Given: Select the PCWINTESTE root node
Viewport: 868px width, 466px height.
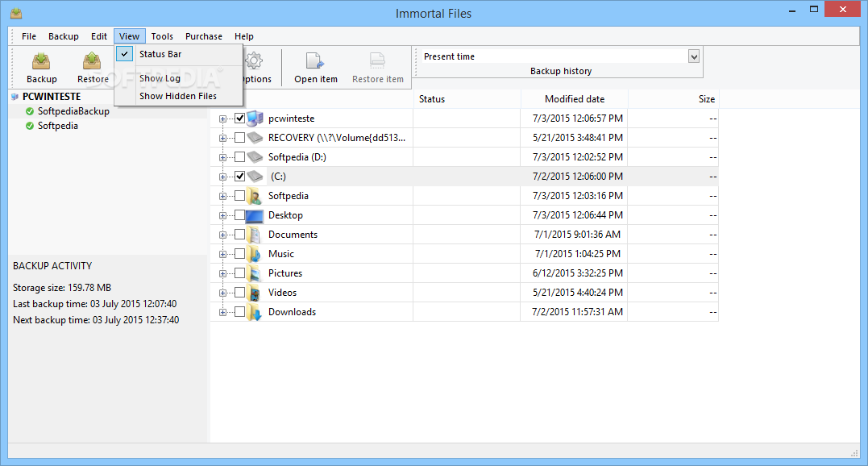Looking at the screenshot, I should click(52, 96).
